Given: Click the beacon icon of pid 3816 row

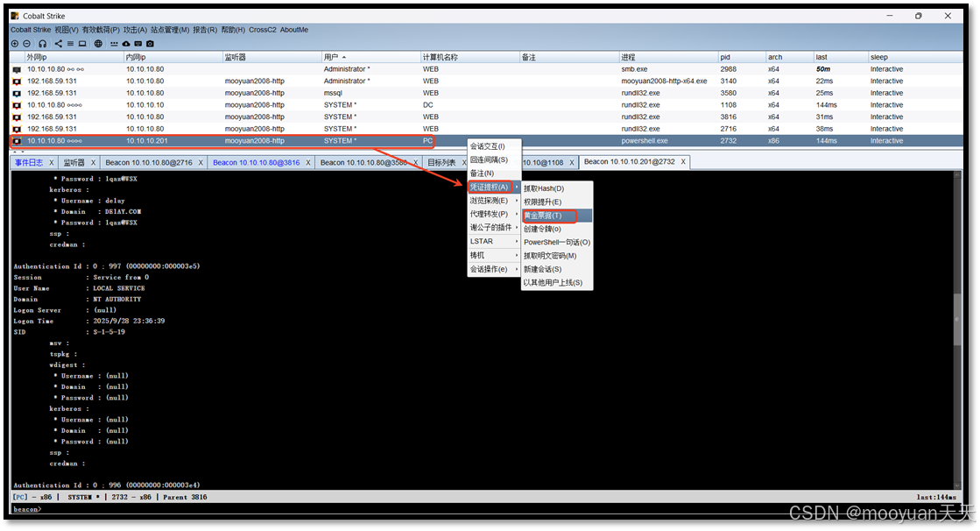Looking at the screenshot, I should pos(17,117).
